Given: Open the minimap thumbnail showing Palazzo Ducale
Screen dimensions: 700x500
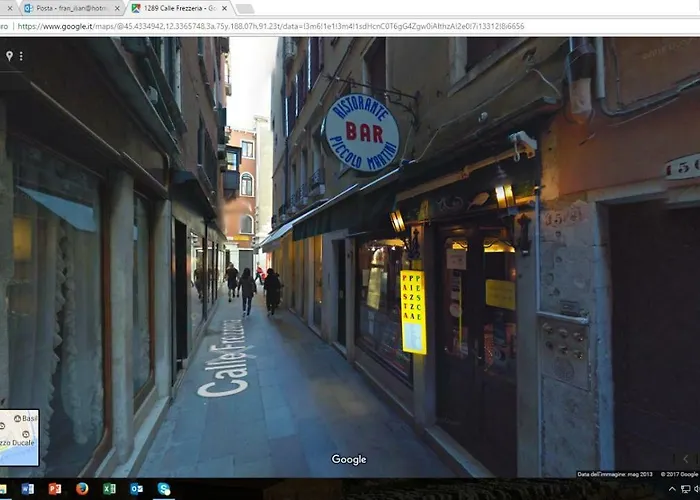Looking at the screenshot, I should point(19,438).
